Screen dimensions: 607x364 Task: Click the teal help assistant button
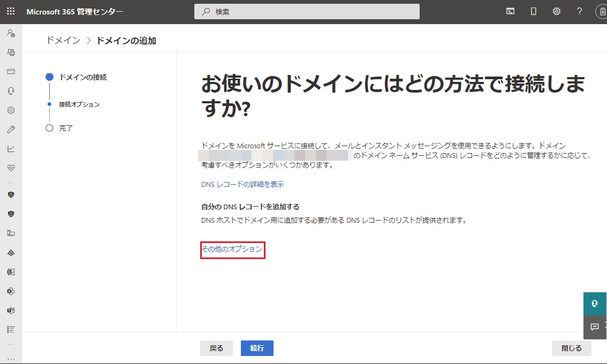point(594,304)
